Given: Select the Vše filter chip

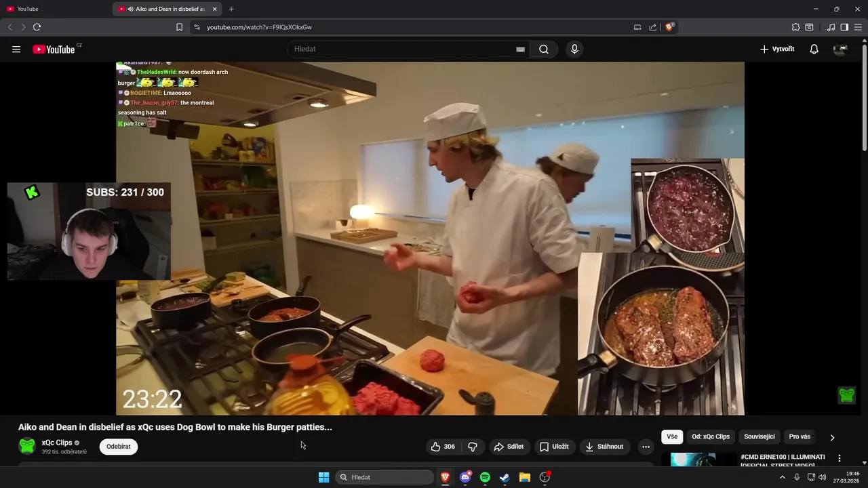Looking at the screenshot, I should click(671, 436).
